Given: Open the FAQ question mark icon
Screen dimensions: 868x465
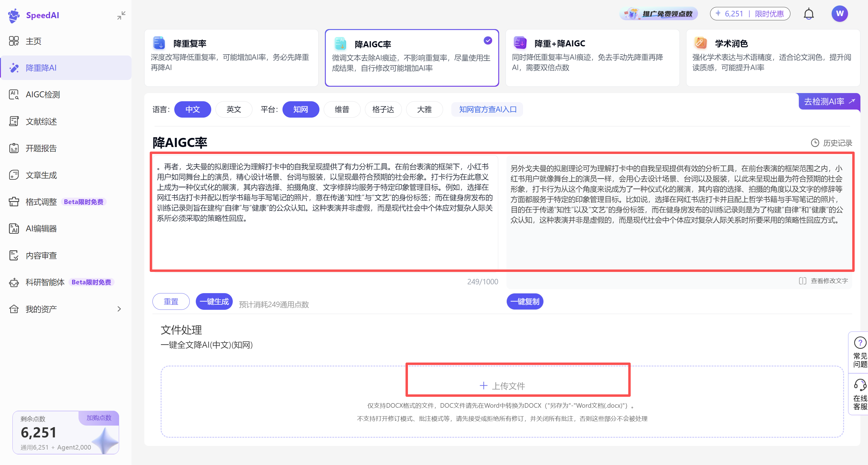Looking at the screenshot, I should coord(860,343).
